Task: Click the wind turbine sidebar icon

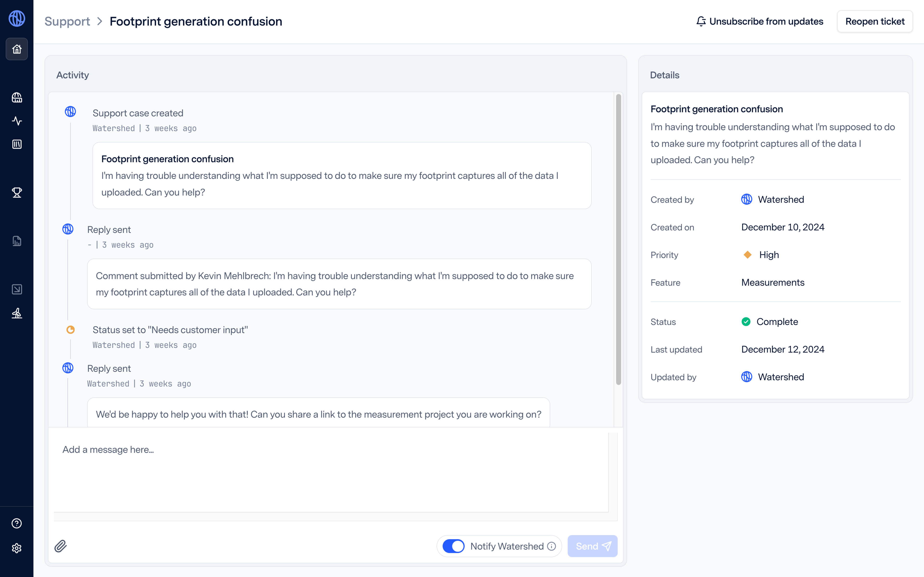Action: click(x=17, y=313)
